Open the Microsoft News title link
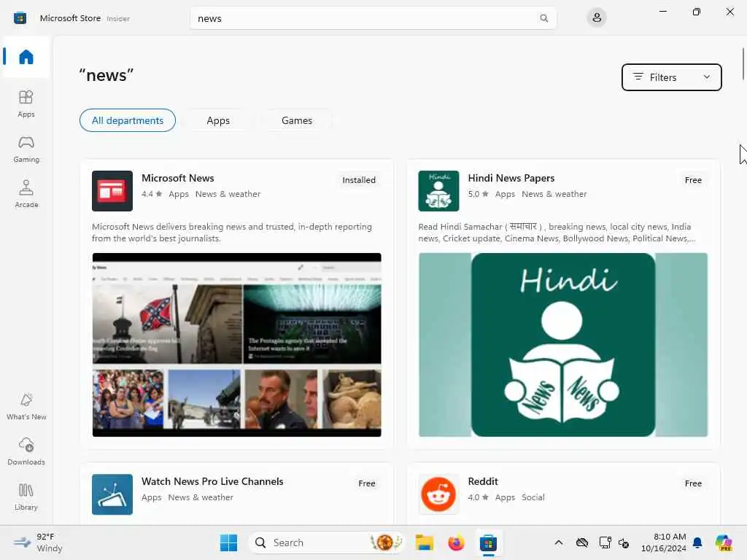 [x=178, y=178]
